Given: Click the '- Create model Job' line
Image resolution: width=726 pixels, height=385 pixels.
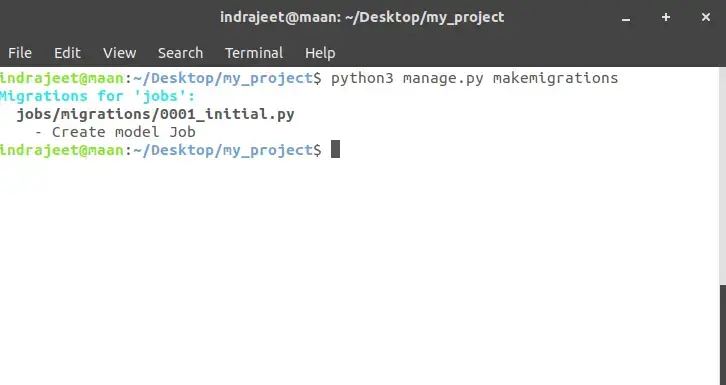Looking at the screenshot, I should 115,132.
